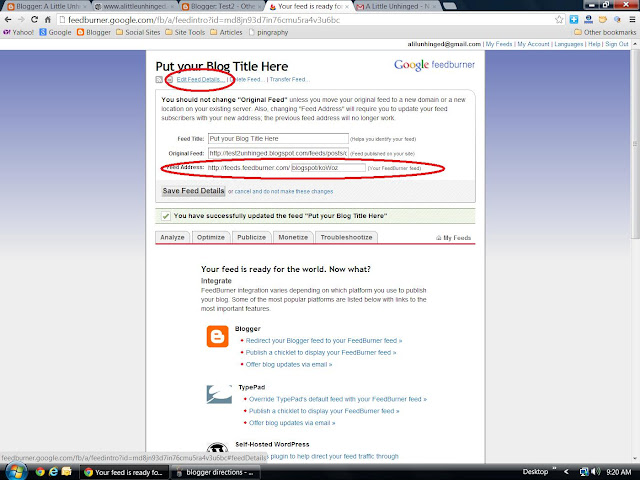Bookmark page with the star icon

coord(559,20)
